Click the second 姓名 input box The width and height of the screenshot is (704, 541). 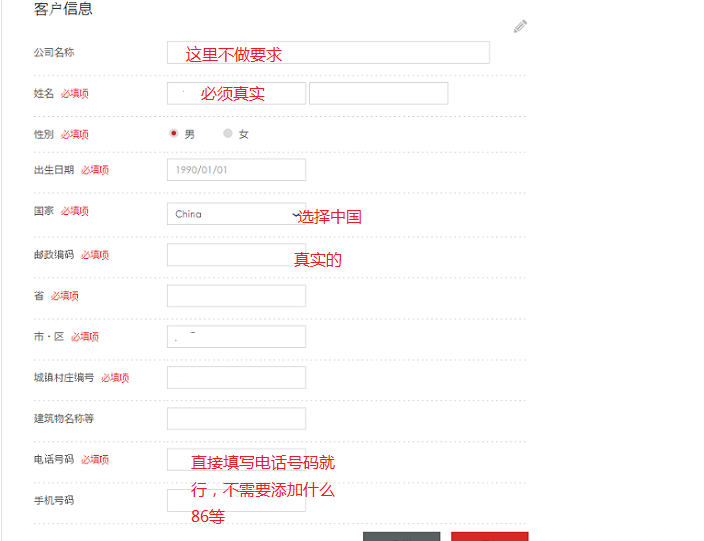click(378, 93)
